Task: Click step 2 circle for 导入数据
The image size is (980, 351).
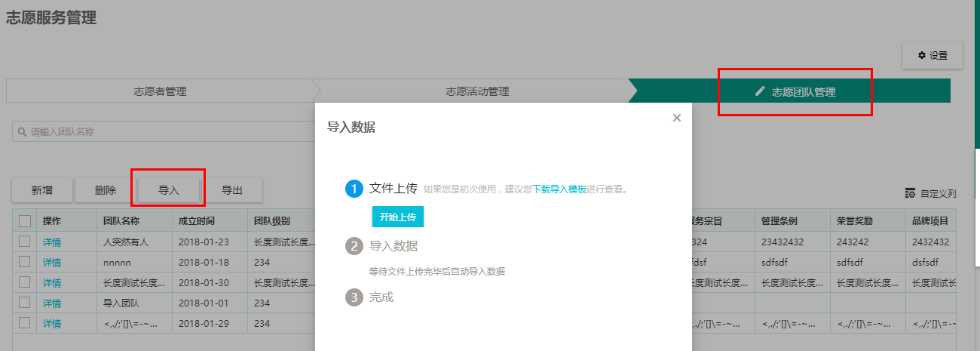Action: 354,246
